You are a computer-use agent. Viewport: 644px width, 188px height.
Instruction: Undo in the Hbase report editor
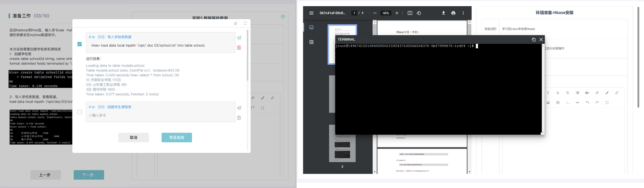point(587,103)
